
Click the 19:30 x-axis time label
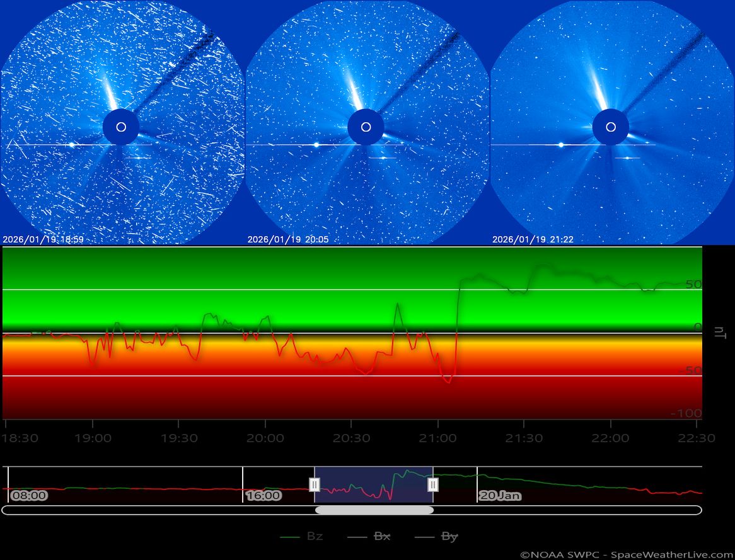(x=178, y=438)
